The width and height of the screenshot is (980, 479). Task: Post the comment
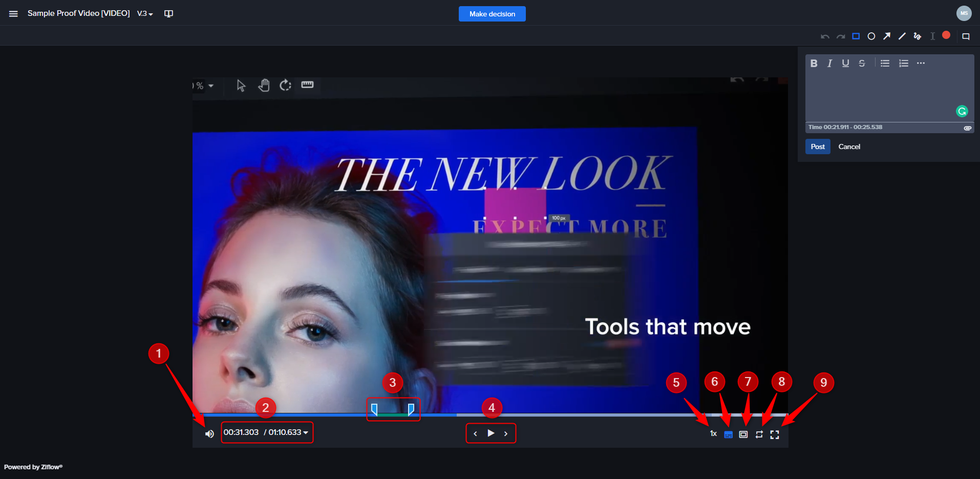pyautogui.click(x=818, y=147)
